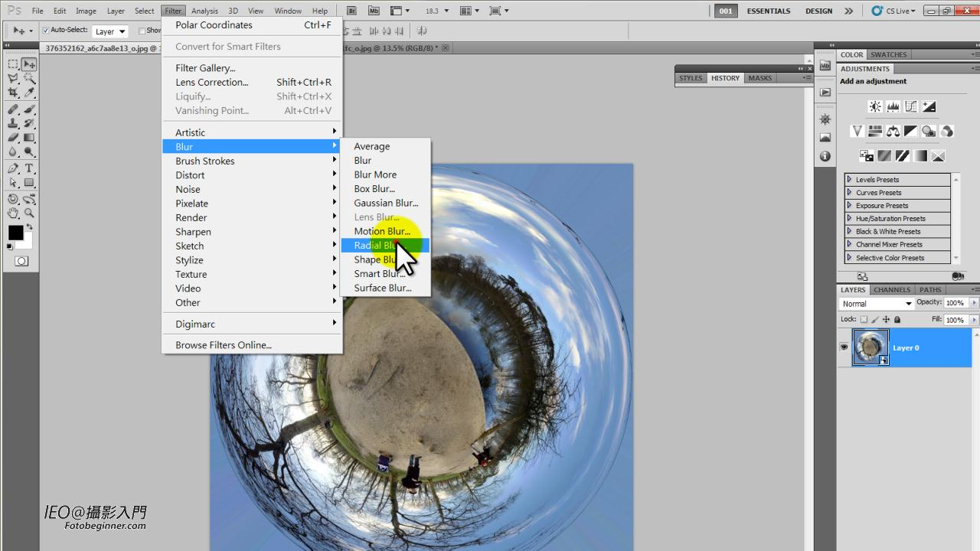The height and width of the screenshot is (551, 980).
Task: Select the Pen tool
Action: (13, 168)
